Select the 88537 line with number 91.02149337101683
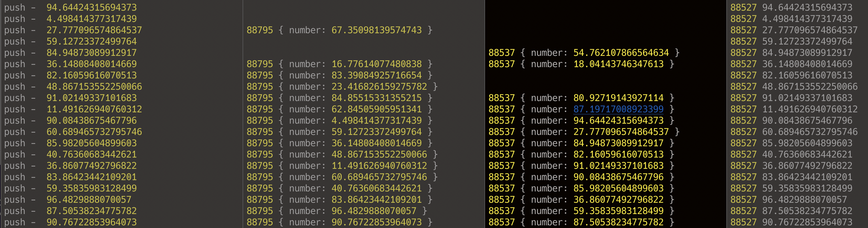The image size is (868, 228). coord(582,166)
